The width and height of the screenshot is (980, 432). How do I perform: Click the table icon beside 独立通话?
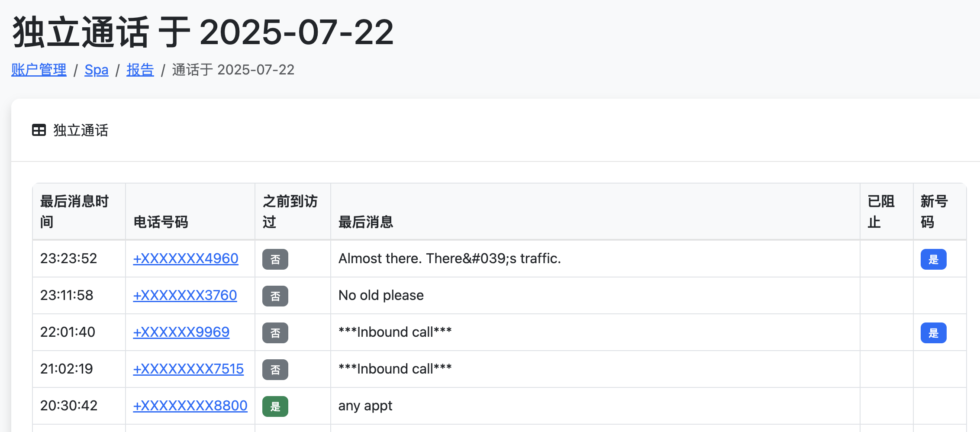pos(39,130)
